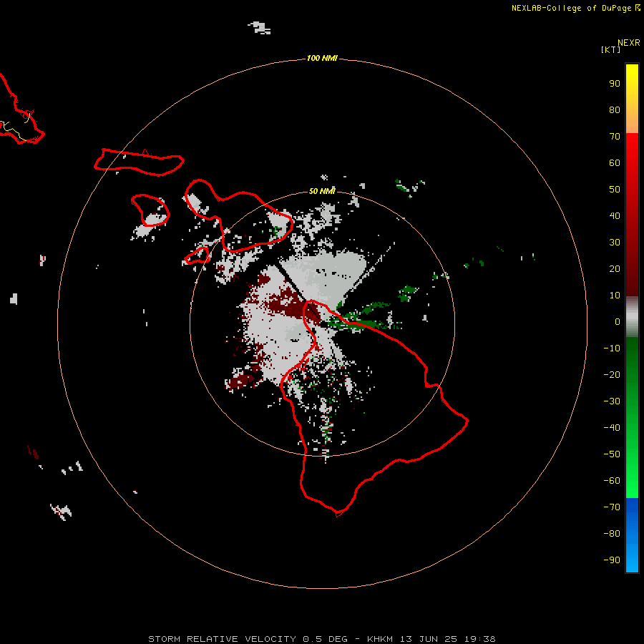The height and width of the screenshot is (644, 644).
Task: Click the [KT] units label
Action: click(611, 49)
